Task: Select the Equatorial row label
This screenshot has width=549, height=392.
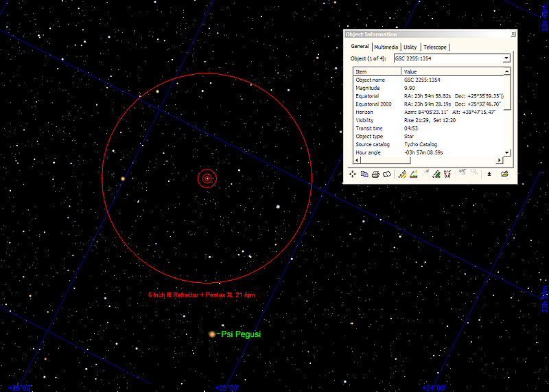Action: pyautogui.click(x=367, y=96)
